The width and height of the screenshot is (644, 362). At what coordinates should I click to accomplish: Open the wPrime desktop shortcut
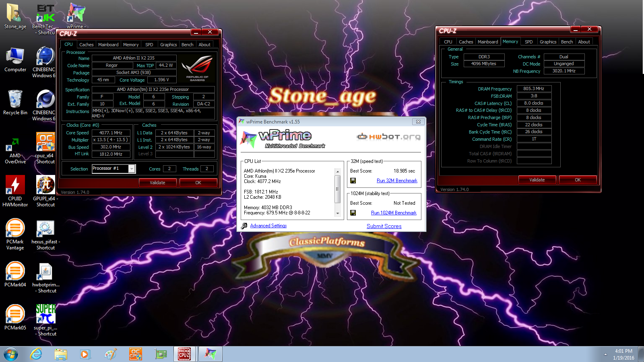pyautogui.click(x=76, y=16)
